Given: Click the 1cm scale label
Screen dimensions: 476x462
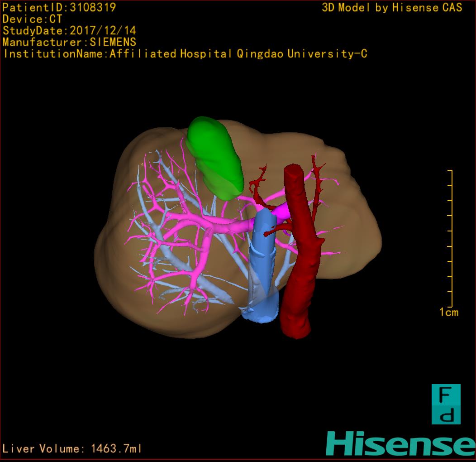Looking at the screenshot, I should [448, 312].
